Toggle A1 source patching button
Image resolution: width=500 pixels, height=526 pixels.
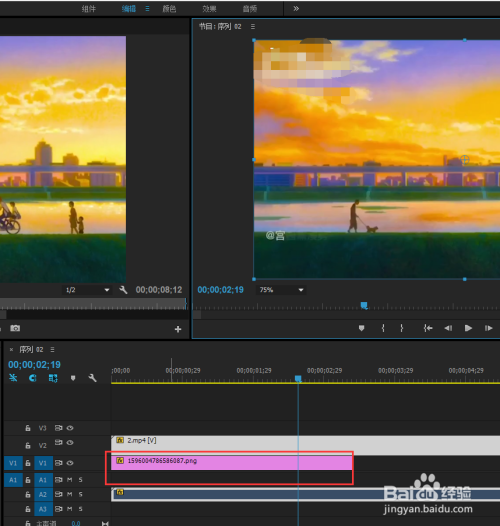coord(13,480)
